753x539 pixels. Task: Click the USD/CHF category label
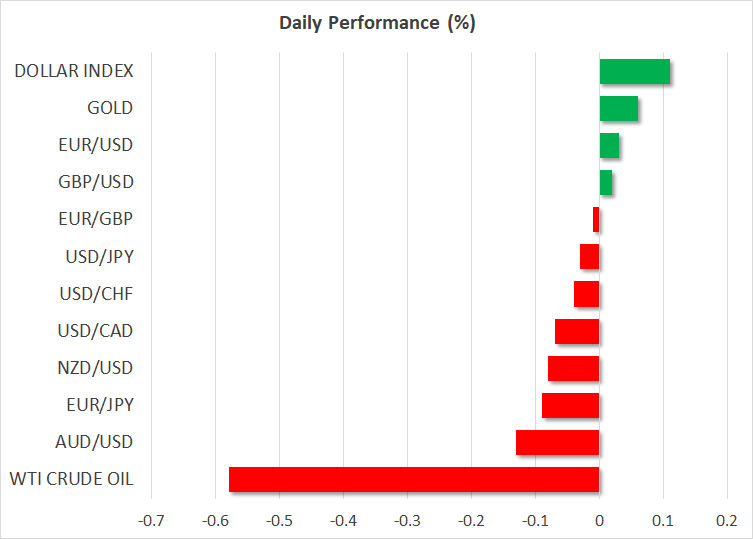[96, 294]
